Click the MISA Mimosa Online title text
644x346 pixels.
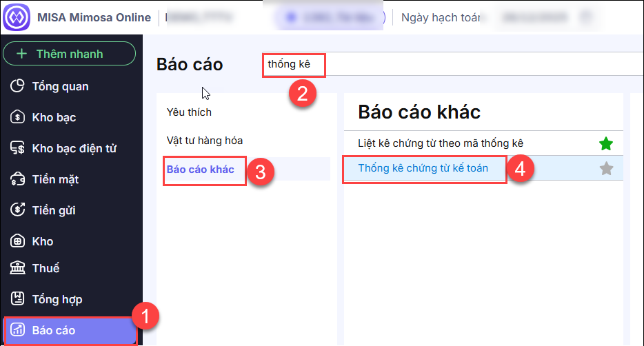pyautogui.click(x=94, y=17)
